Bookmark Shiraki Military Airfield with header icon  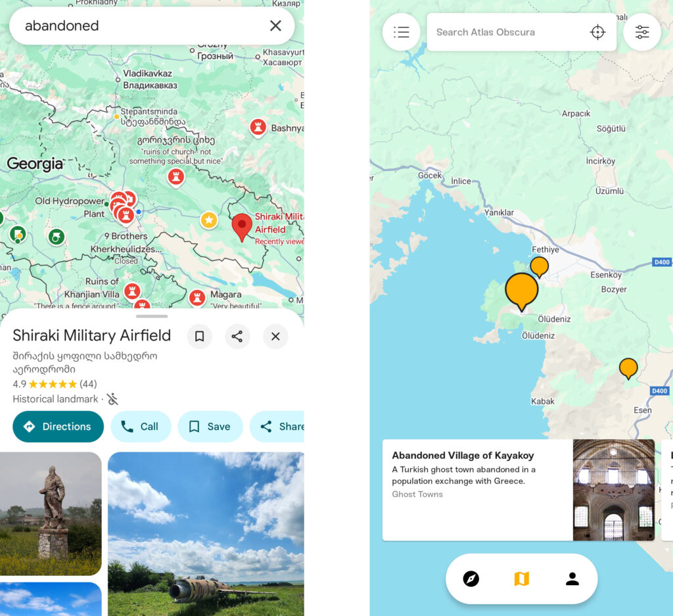(x=200, y=336)
